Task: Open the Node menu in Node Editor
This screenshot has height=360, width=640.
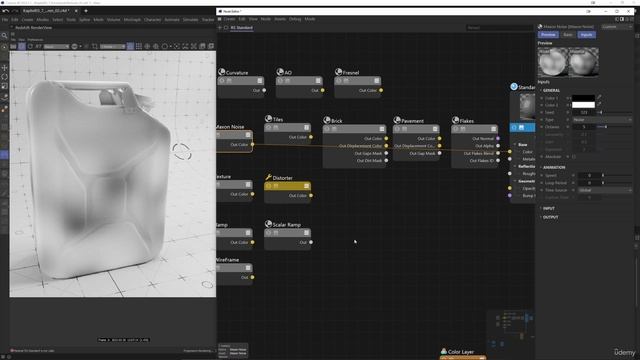Action: 266,19
